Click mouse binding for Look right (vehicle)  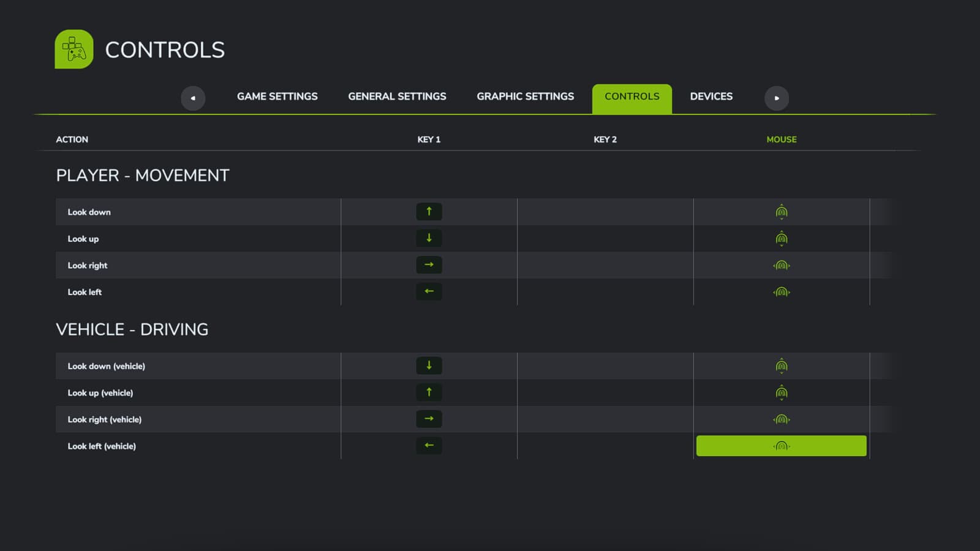(x=782, y=419)
